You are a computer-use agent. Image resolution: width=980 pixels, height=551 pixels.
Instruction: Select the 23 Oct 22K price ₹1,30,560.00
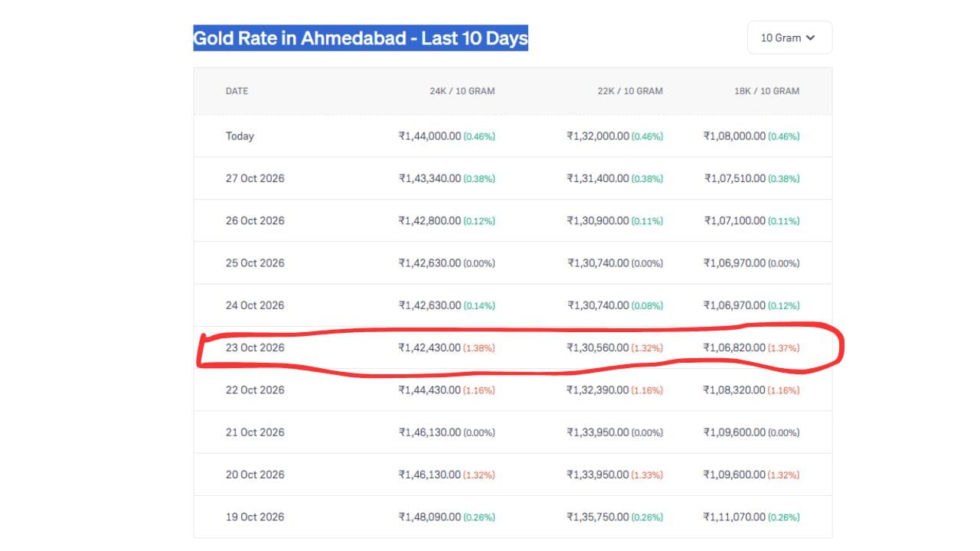pyautogui.click(x=598, y=347)
